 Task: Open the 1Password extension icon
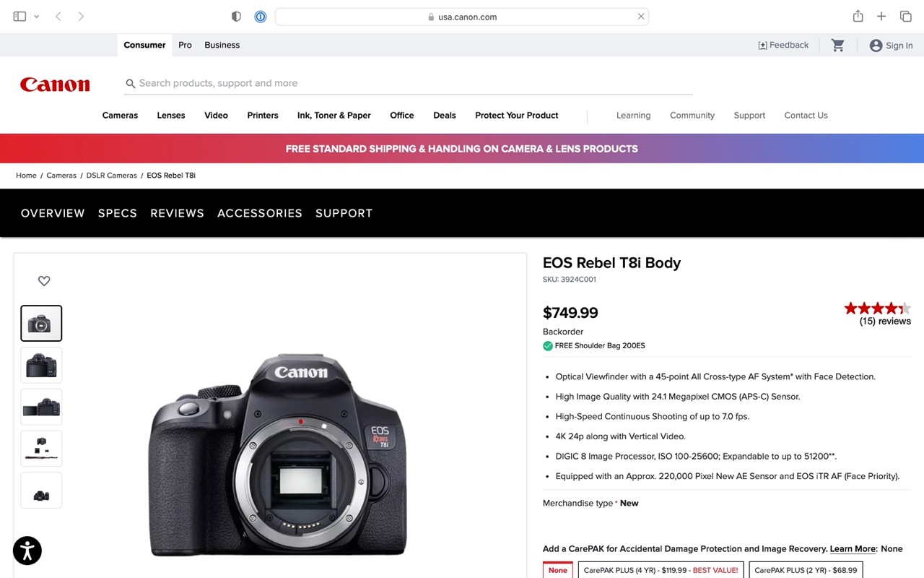pos(261,17)
